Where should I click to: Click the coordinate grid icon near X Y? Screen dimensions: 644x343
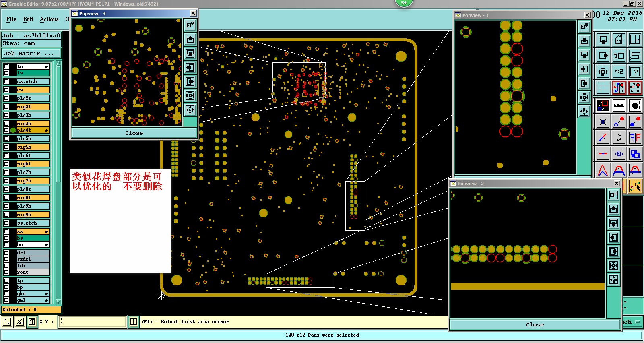[32, 322]
